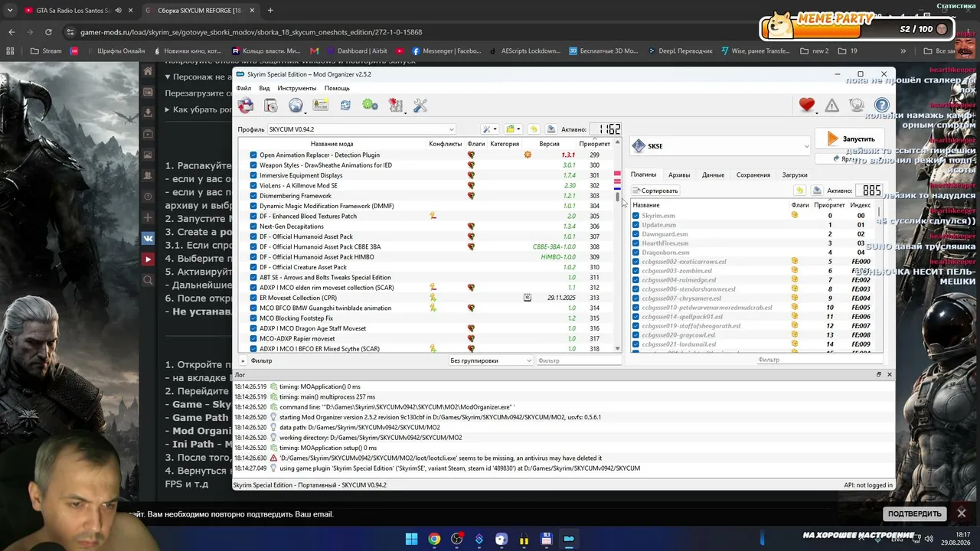Open the blue help question mark icon

pos(882,106)
